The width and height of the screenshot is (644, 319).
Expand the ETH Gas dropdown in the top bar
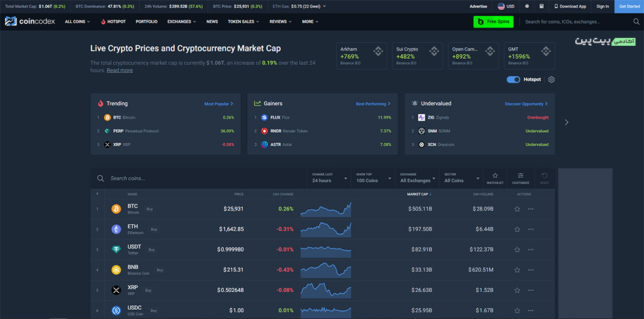pos(299,6)
